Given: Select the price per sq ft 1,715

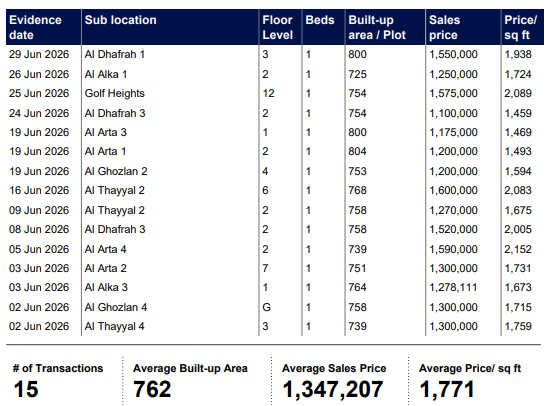Looking at the screenshot, I should [518, 307].
